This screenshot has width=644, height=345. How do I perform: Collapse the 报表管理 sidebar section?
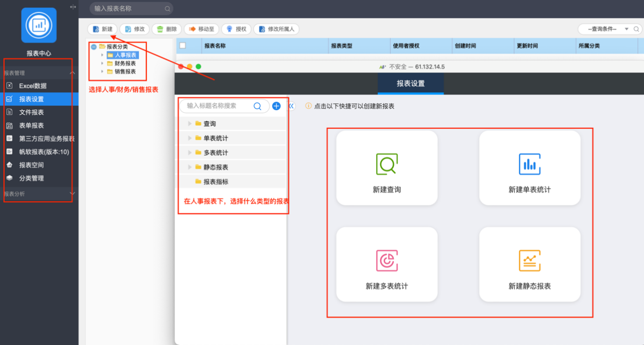72,73
